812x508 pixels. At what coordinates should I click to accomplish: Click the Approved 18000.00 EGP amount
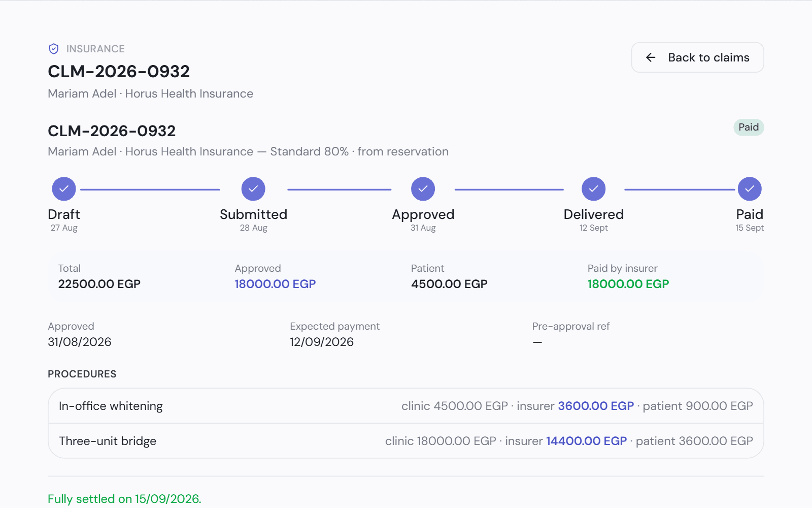click(x=275, y=284)
